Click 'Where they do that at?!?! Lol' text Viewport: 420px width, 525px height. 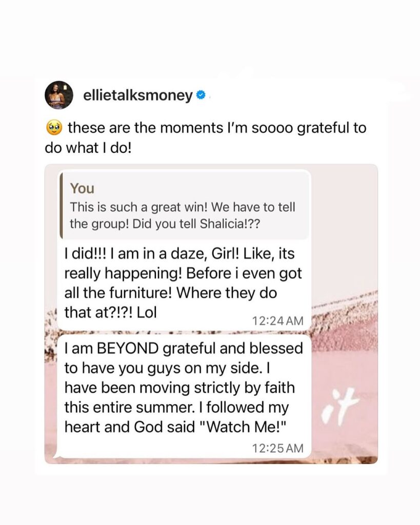point(171,302)
